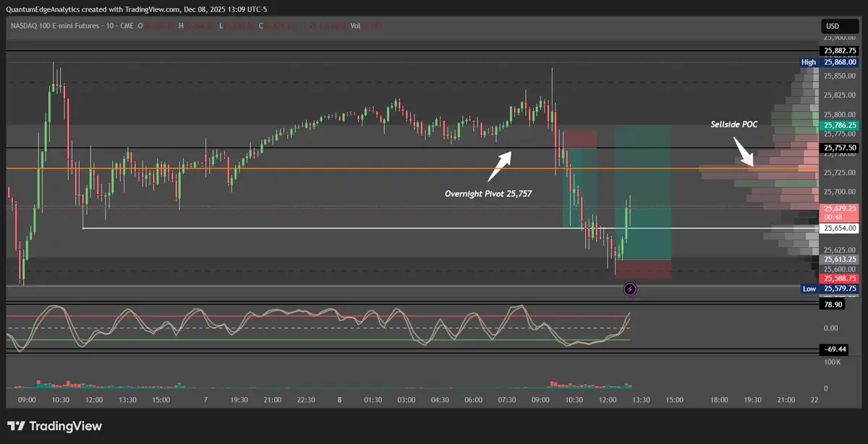Select the large green long-position target box

click(x=644, y=192)
